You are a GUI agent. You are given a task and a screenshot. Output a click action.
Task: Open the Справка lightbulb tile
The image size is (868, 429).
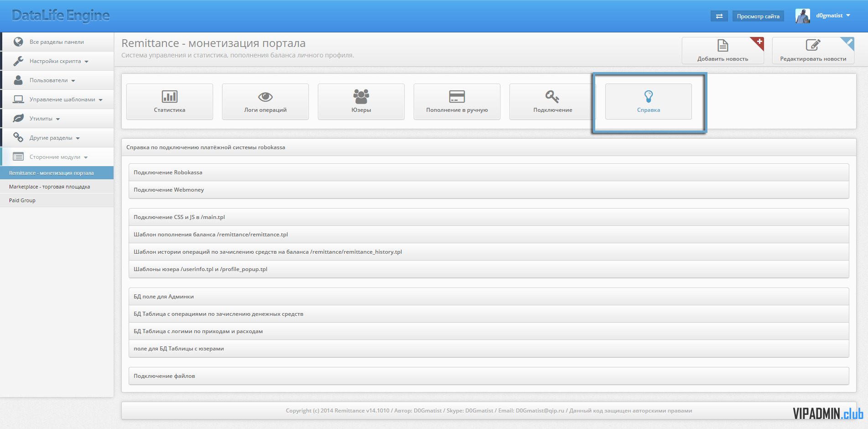click(649, 101)
